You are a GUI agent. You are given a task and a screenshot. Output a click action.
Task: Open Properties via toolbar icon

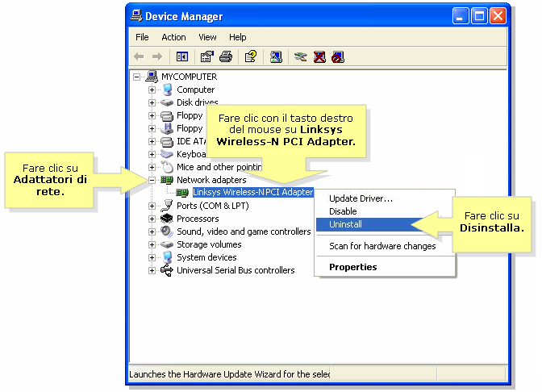(x=207, y=56)
